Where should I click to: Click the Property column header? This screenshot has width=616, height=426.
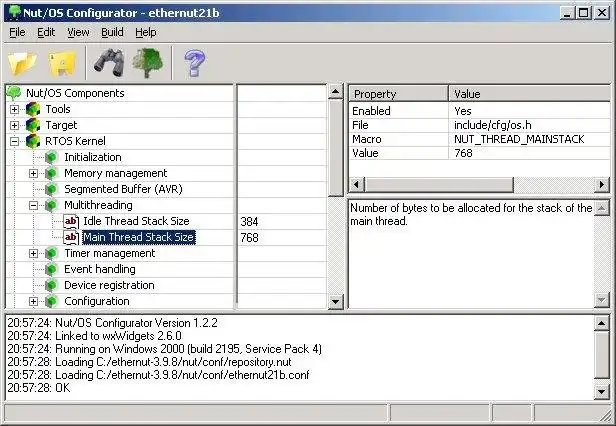tap(398, 94)
